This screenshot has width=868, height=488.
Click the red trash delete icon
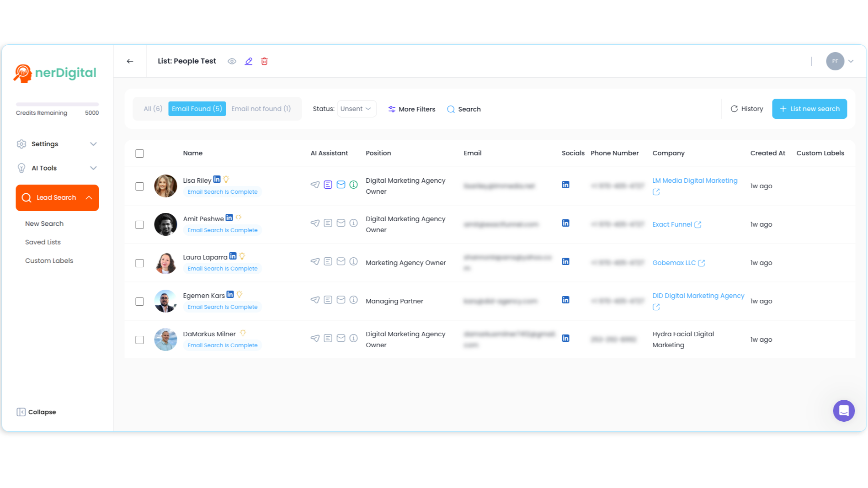point(264,61)
